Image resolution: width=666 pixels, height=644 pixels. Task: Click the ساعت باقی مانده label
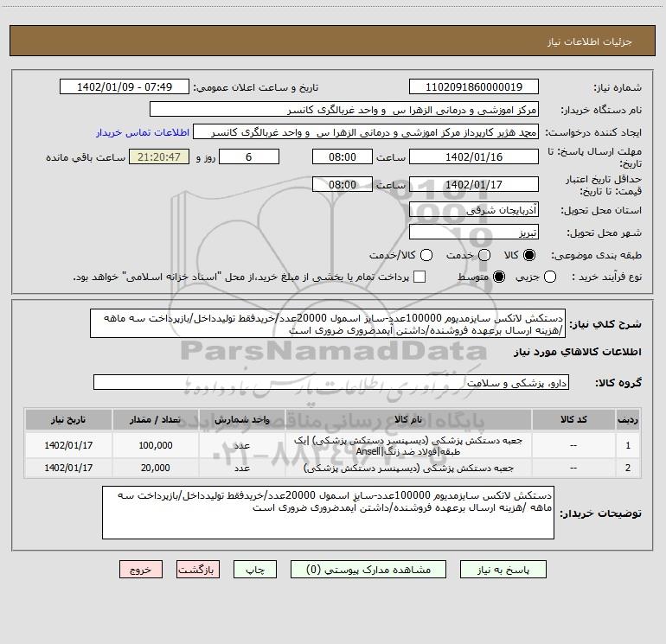(86, 157)
